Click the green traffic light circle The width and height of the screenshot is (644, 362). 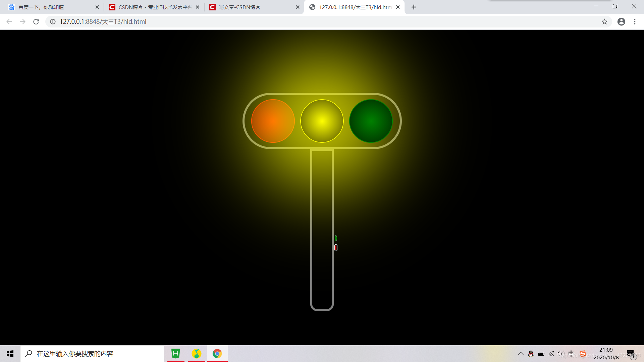(371, 121)
